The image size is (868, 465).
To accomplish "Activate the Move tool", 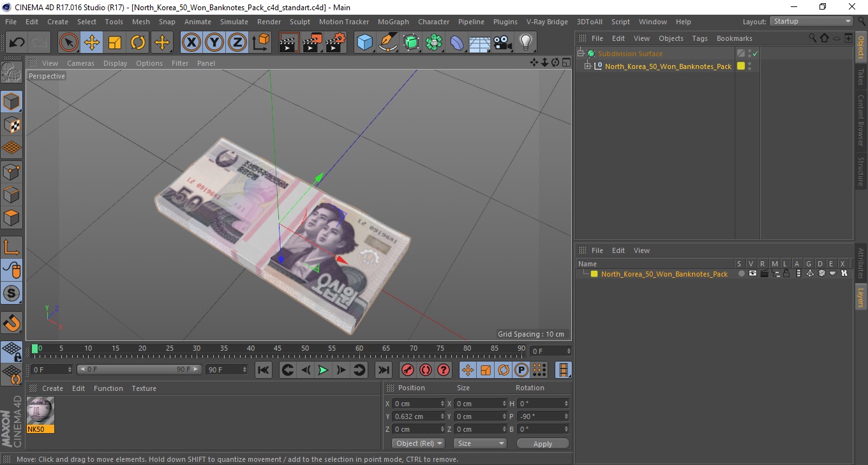I will pyautogui.click(x=92, y=43).
